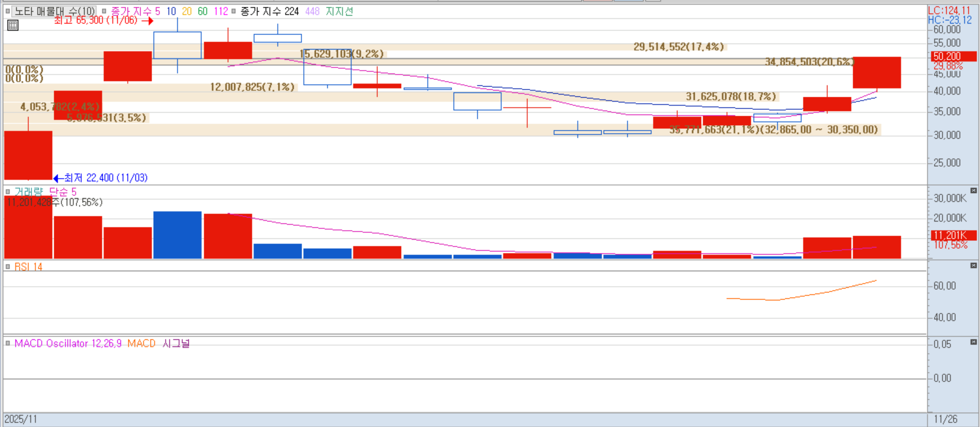The image size is (980, 427).
Task: Close the volume (거래량) indicator panel
Action: click(974, 190)
